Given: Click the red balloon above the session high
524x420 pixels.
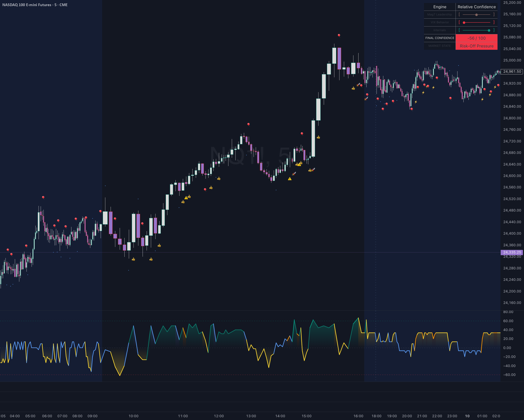Looking at the screenshot, I should [x=339, y=35].
